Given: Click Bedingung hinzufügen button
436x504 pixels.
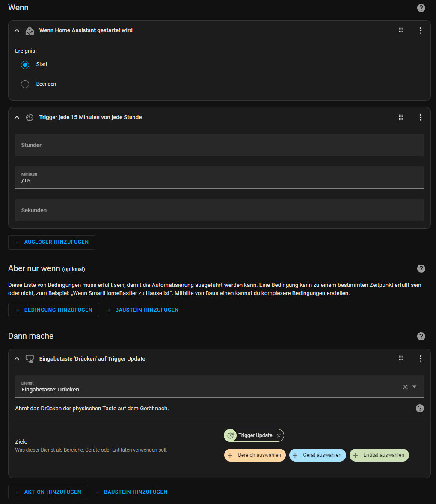Looking at the screenshot, I should 53,310.
